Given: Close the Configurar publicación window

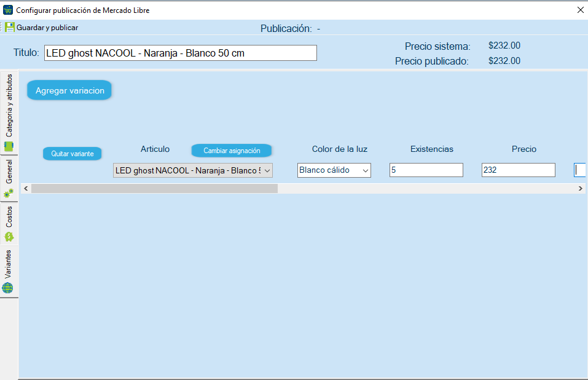Looking at the screenshot, I should (580, 10).
